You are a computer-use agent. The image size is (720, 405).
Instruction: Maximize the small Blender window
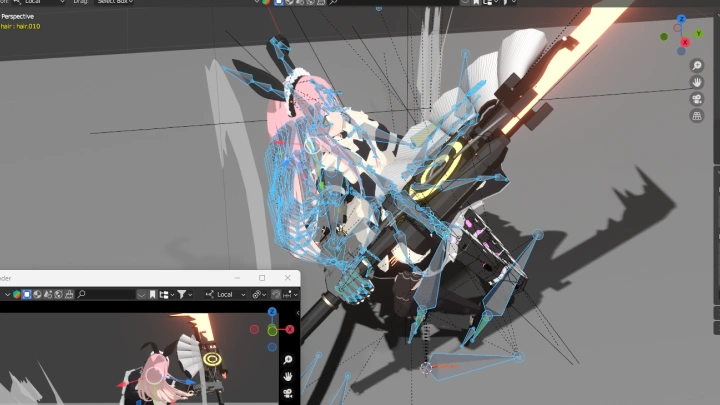[x=262, y=278]
